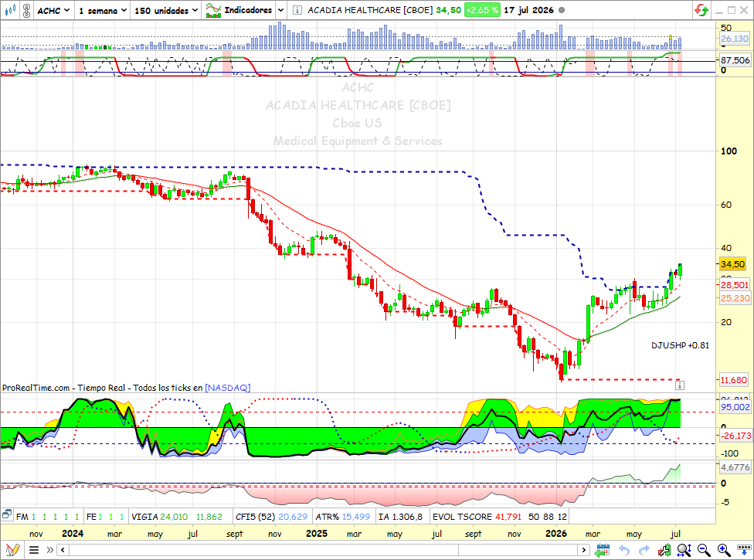Click the dotted bar with down arrow icon
754x560 pixels.
(745, 549)
